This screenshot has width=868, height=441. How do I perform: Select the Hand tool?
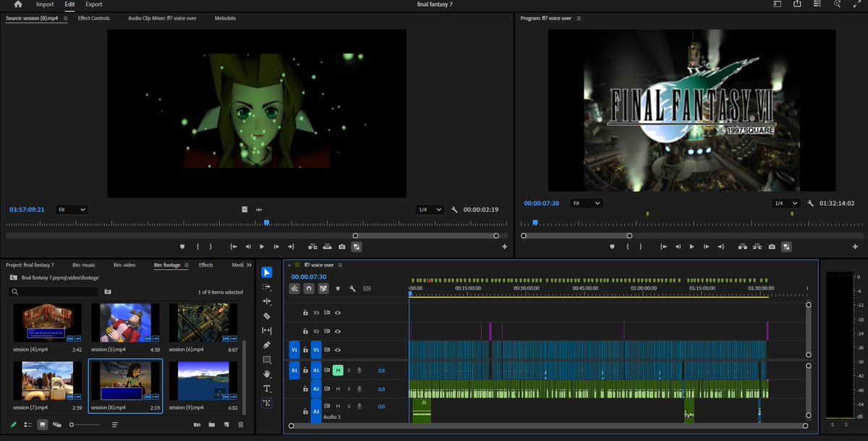267,374
